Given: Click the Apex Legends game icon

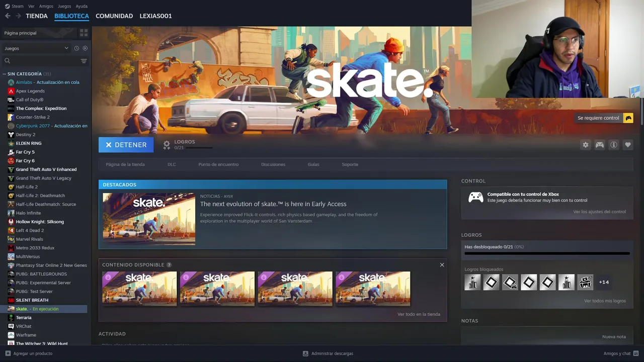Looking at the screenshot, I should (x=11, y=91).
